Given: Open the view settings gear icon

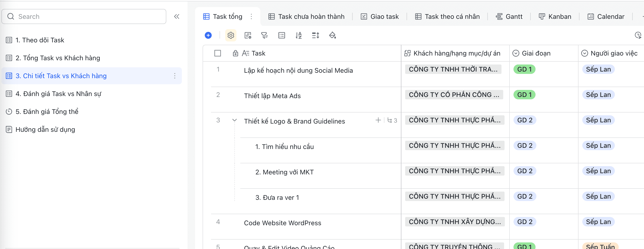Looking at the screenshot, I should point(231,36).
